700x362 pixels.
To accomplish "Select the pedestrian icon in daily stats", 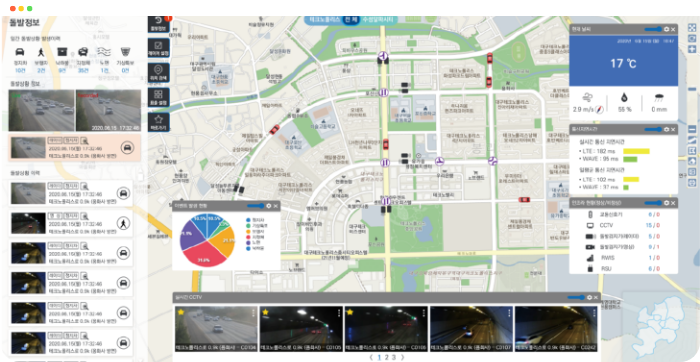I will point(41,52).
